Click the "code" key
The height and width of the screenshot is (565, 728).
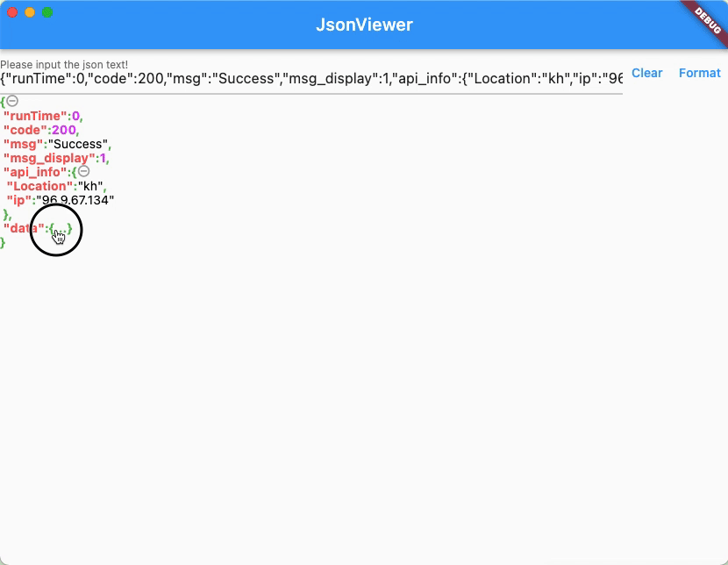pos(25,130)
